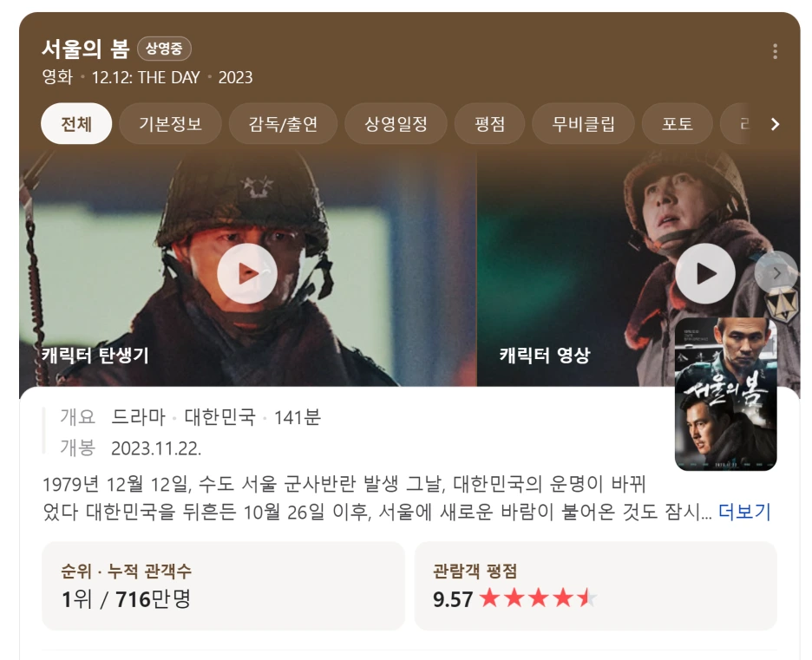Expand synopsis with 더보기 link
Image resolution: width=812 pixels, height=660 pixels.
744,512
